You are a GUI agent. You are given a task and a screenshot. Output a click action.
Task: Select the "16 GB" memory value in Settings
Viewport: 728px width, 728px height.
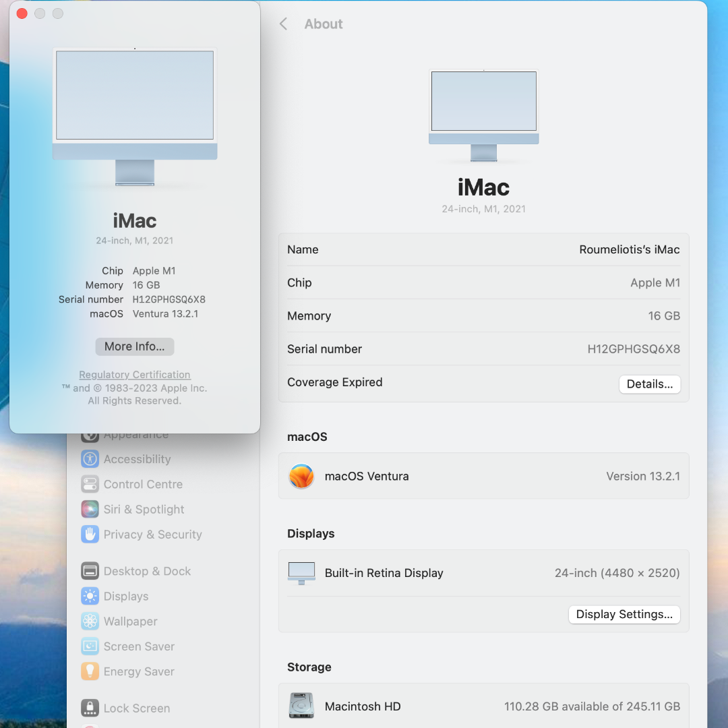click(664, 316)
